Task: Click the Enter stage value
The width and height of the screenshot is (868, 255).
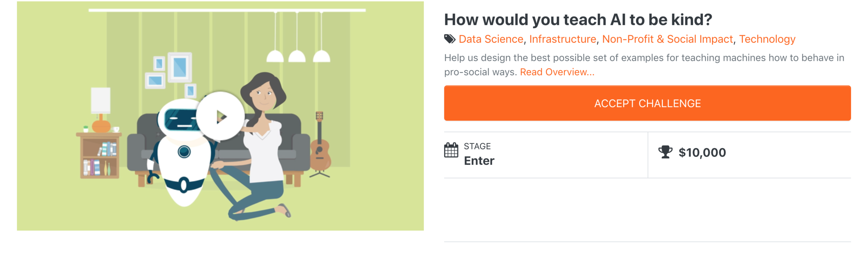Action: (x=479, y=161)
